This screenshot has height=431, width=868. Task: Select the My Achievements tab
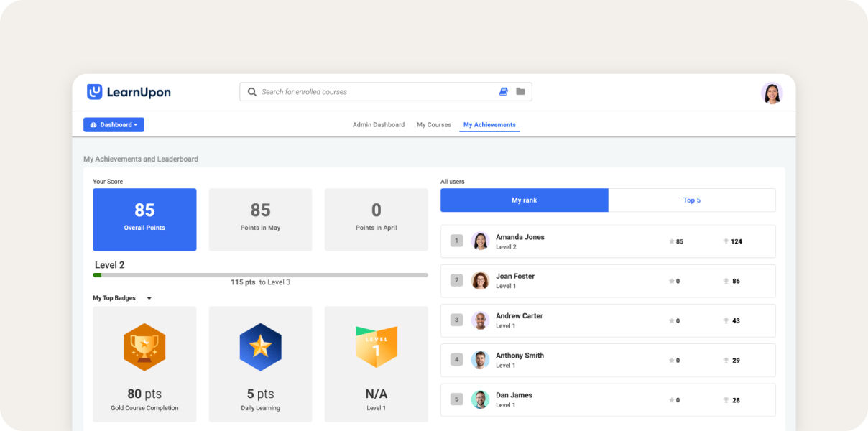(x=489, y=125)
